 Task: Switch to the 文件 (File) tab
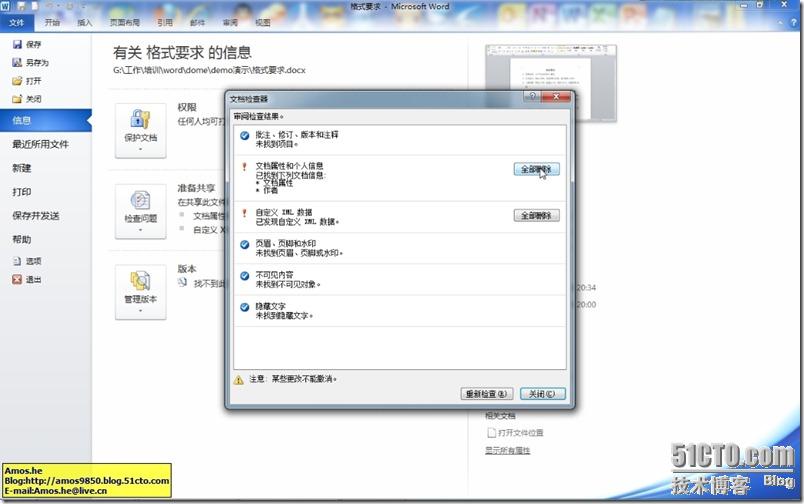pyautogui.click(x=16, y=23)
